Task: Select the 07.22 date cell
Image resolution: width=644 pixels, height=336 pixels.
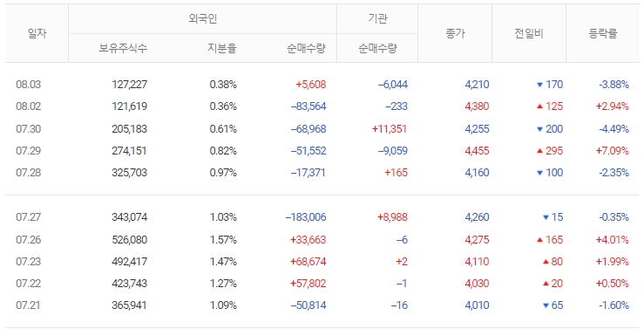Action: pos(29,283)
